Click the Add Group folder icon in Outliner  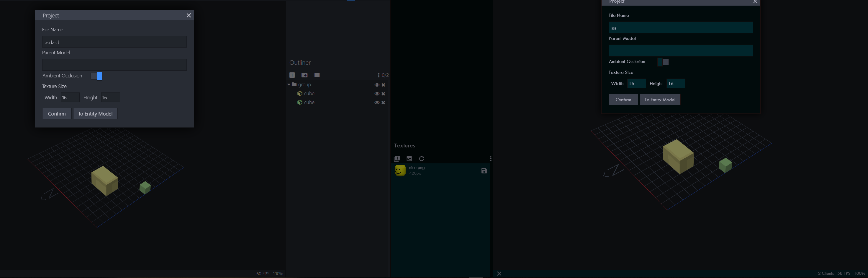tap(304, 75)
